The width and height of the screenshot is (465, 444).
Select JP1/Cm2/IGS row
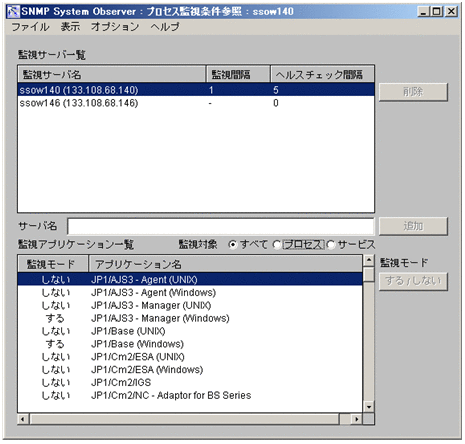coord(190,382)
